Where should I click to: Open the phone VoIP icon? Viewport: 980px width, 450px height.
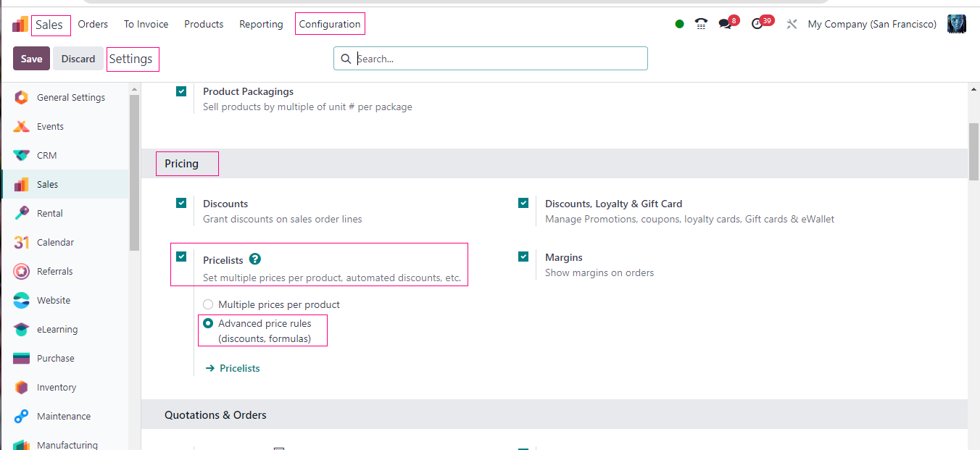click(x=701, y=24)
